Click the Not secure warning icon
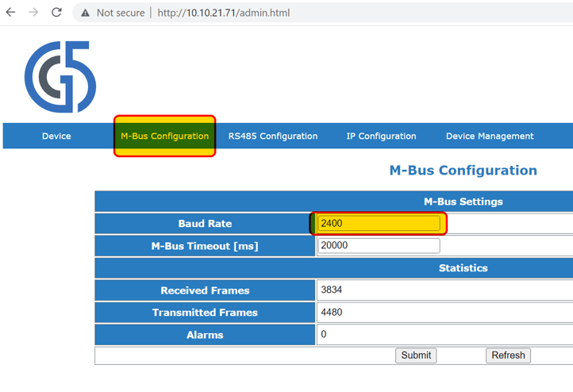 pos(85,13)
